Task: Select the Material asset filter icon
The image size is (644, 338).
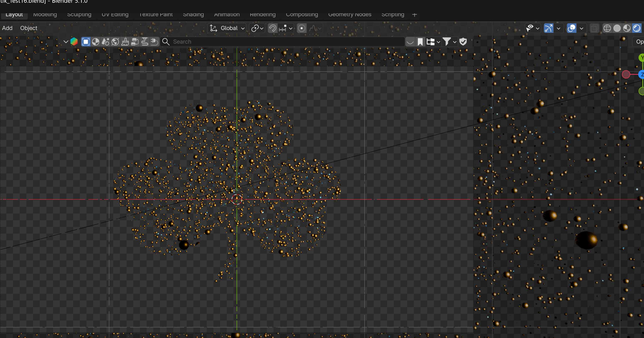Action: pyautogui.click(x=95, y=42)
